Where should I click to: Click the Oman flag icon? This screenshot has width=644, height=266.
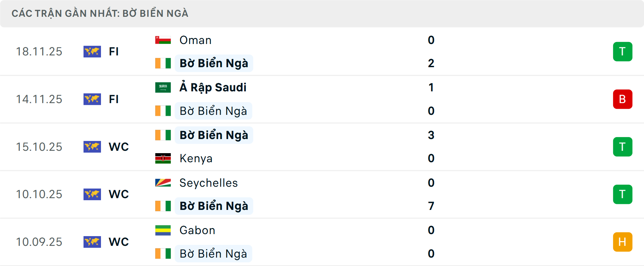163,39
